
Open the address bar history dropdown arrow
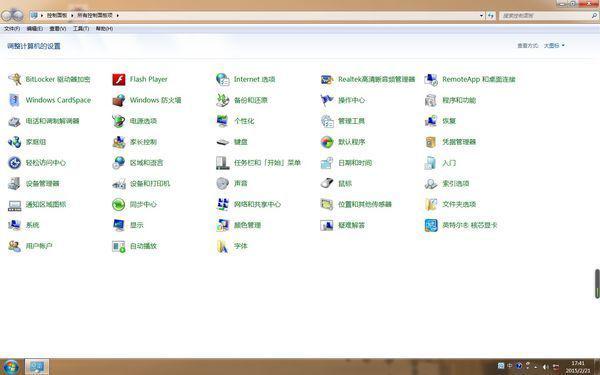(x=481, y=16)
